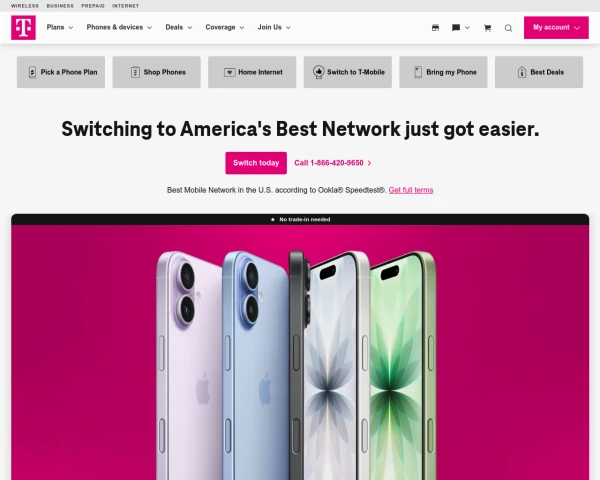Expand the Deals dropdown menu
The width and height of the screenshot is (600, 480).
coord(179,27)
